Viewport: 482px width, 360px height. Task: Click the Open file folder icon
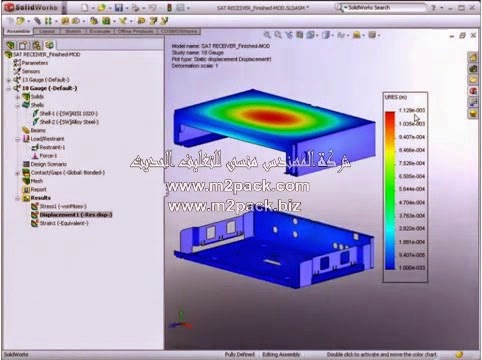(x=102, y=7)
